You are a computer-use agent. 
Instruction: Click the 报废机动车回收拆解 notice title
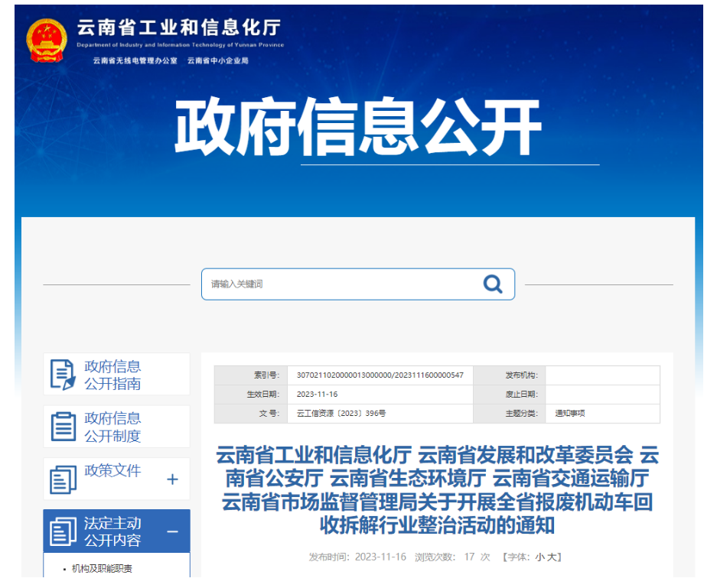pyautogui.click(x=437, y=490)
